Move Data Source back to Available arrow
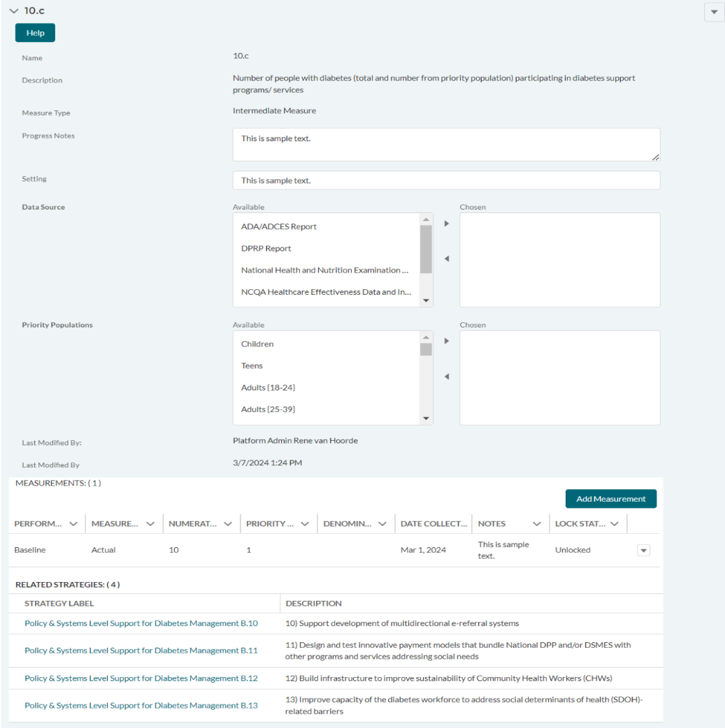 point(447,259)
